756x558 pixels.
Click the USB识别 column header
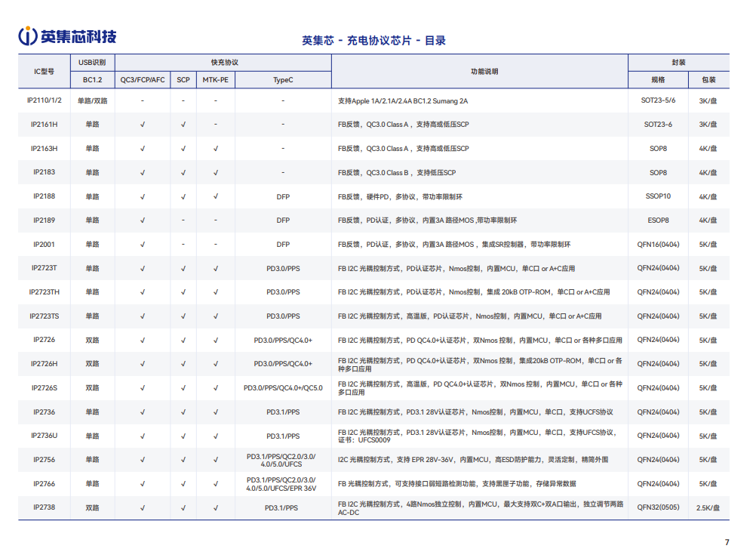tap(92, 62)
